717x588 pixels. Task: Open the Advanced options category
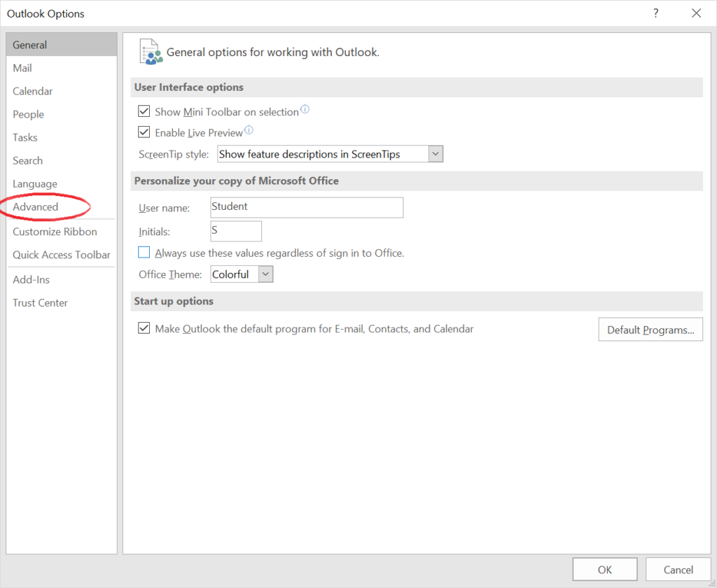(62, 206)
